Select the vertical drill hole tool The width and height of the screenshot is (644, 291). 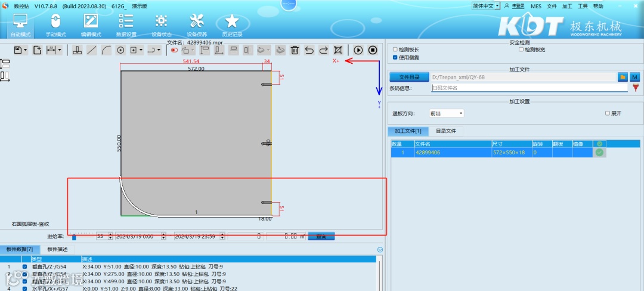(x=77, y=50)
